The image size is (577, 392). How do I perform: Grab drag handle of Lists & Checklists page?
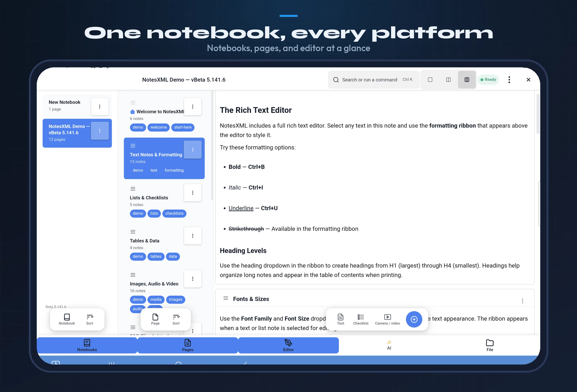pyautogui.click(x=133, y=189)
